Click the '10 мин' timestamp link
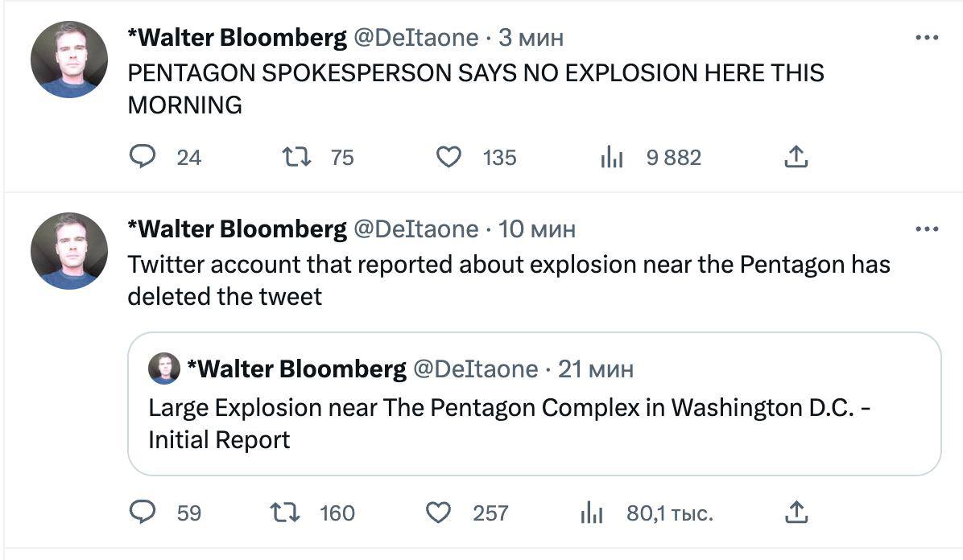963x560 pixels. pyautogui.click(x=537, y=229)
